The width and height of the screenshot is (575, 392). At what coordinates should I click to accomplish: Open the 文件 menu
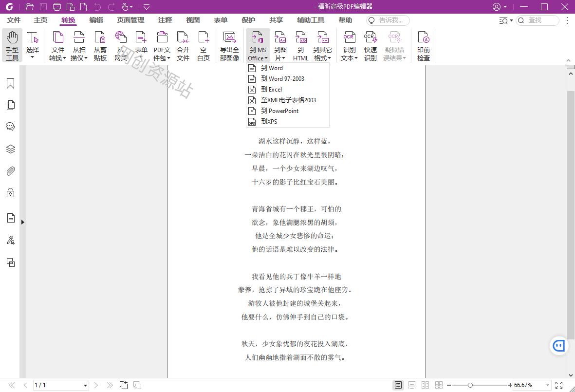[x=14, y=20]
